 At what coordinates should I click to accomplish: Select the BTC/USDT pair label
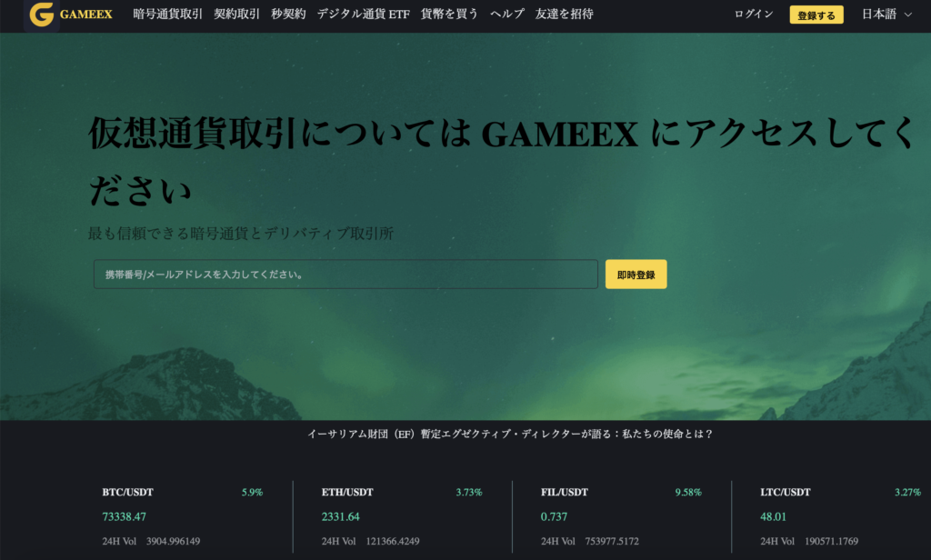pos(127,493)
